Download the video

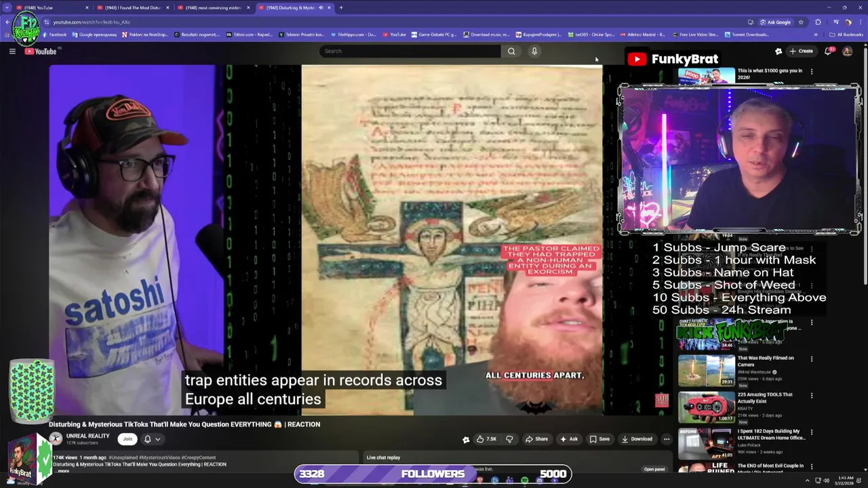pyautogui.click(x=637, y=439)
